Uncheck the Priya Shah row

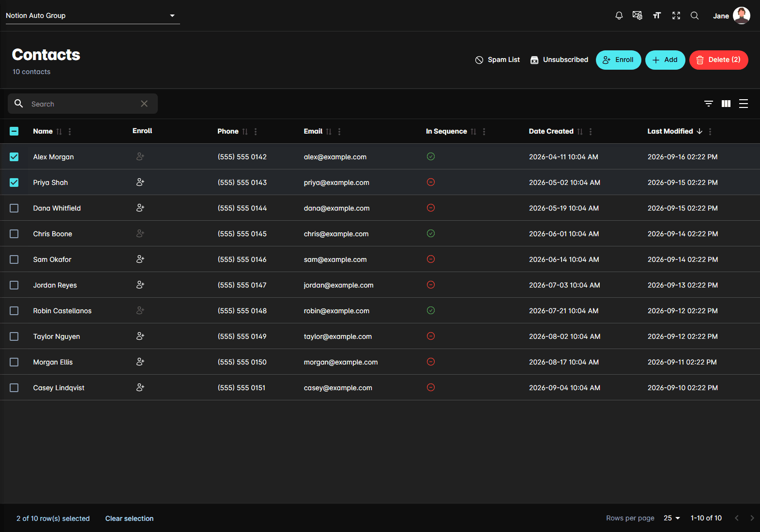point(14,182)
